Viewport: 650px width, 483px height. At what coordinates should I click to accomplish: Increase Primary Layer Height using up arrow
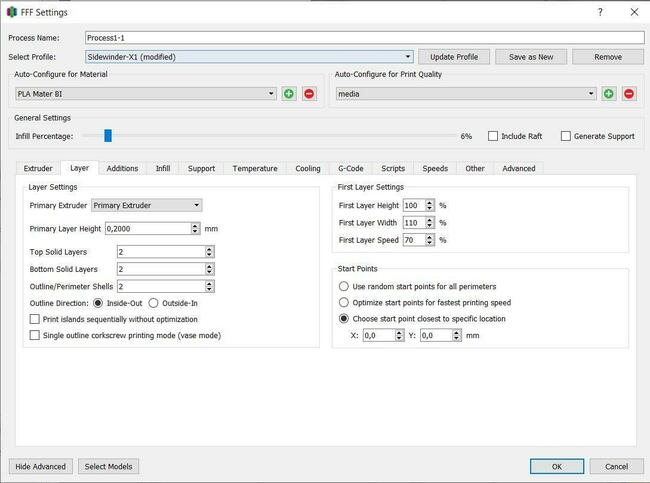(x=195, y=225)
